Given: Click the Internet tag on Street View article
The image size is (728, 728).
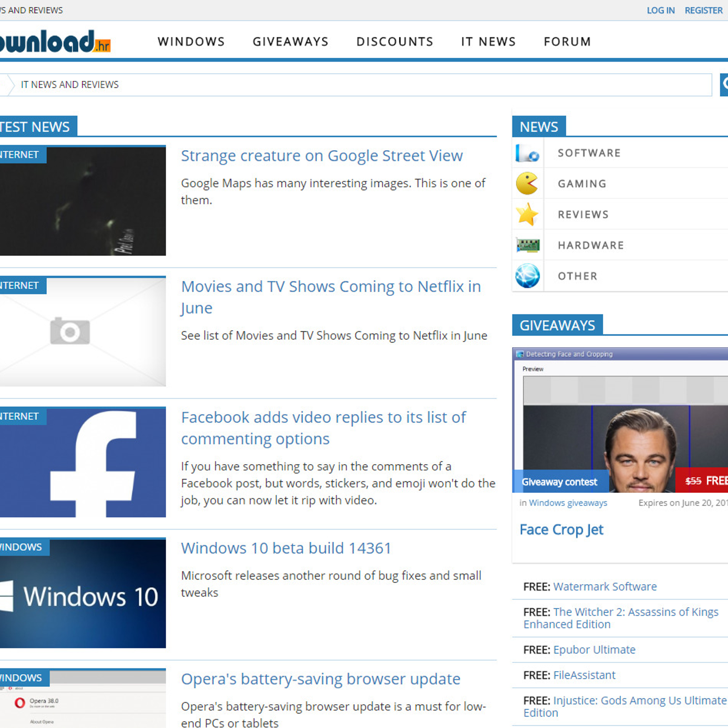Looking at the screenshot, I should pos(23,155).
